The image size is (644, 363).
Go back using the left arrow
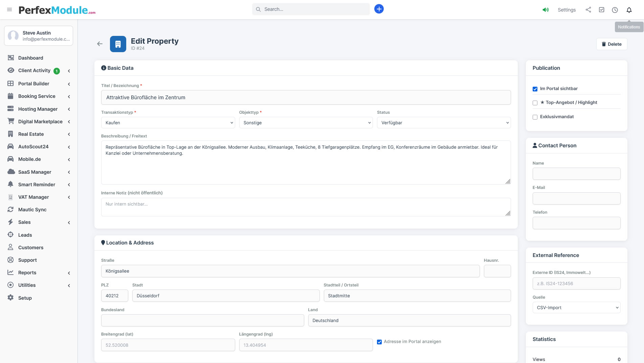[x=99, y=44]
